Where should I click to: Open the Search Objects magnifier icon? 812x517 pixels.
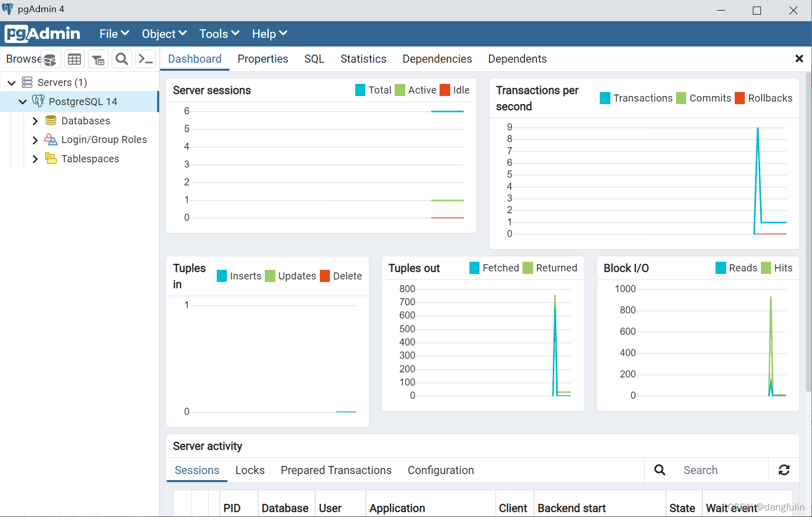click(122, 60)
